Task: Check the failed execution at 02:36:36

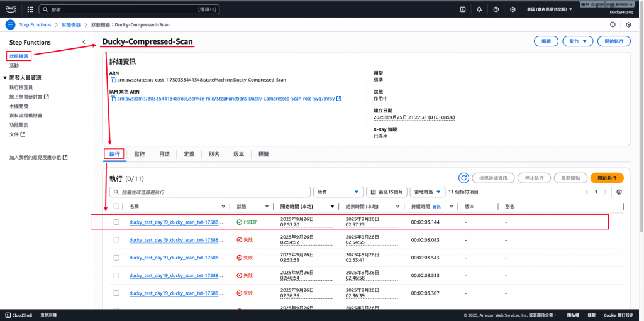Action: [x=116, y=293]
